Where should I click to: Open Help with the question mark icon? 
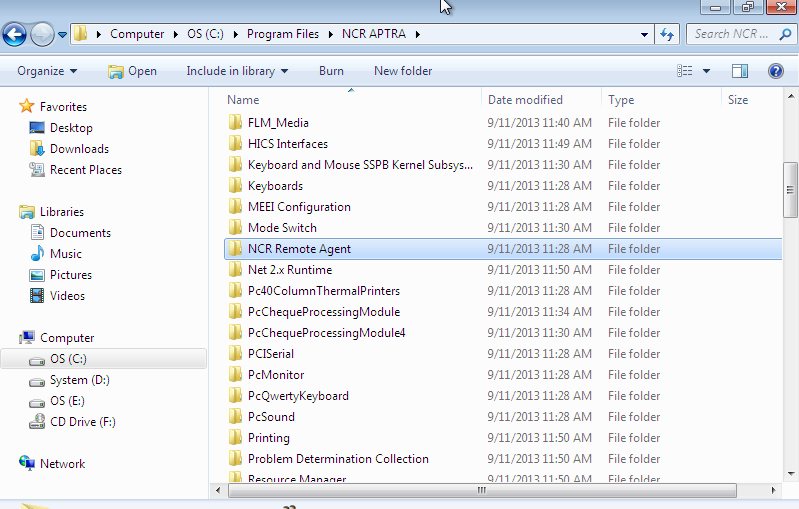coord(776,71)
